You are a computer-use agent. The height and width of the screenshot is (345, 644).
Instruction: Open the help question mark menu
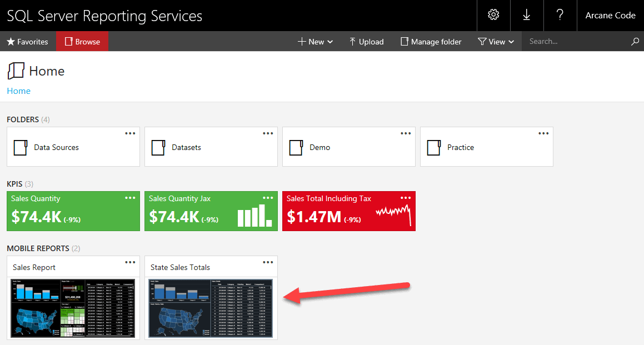[560, 15]
